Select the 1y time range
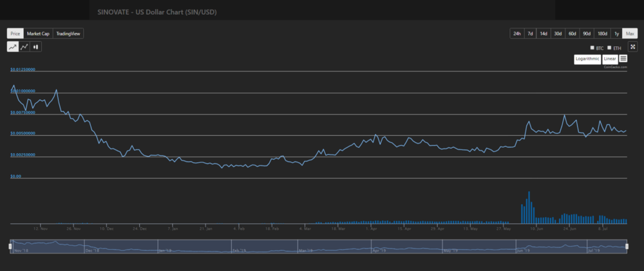Screen dimensions: 644x271 click(616, 33)
